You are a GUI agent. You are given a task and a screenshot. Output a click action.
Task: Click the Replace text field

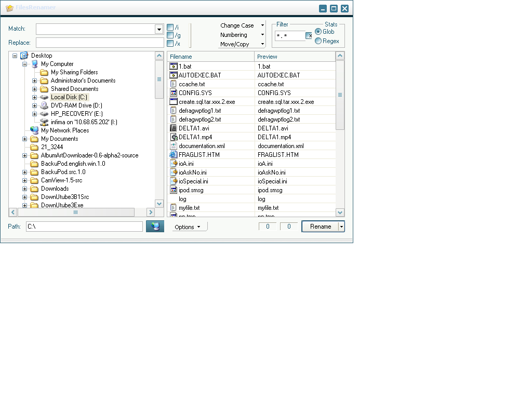100,43
